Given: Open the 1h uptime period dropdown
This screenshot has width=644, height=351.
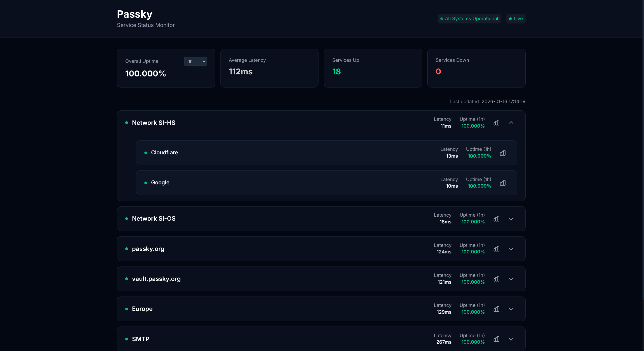Looking at the screenshot, I should point(195,61).
